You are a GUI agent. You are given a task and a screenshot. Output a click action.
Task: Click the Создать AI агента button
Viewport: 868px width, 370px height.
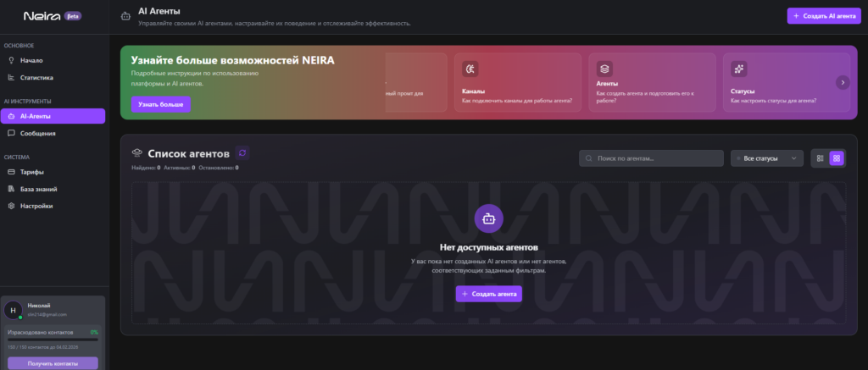tap(824, 16)
